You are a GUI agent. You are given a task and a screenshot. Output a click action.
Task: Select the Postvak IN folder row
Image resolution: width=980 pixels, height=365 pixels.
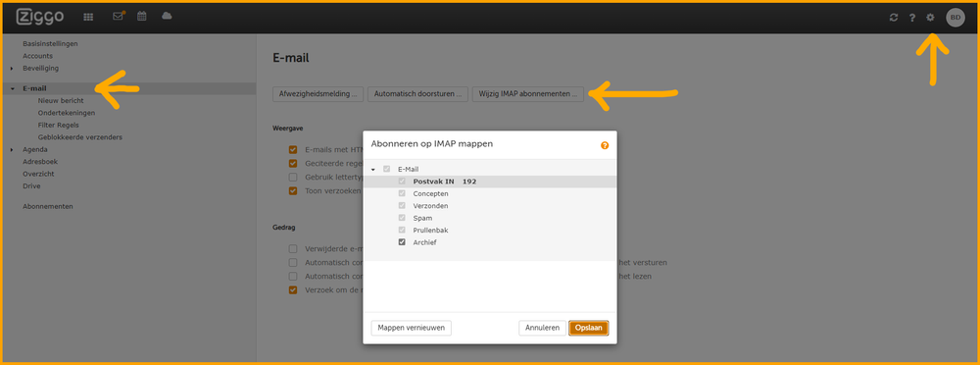click(x=490, y=182)
